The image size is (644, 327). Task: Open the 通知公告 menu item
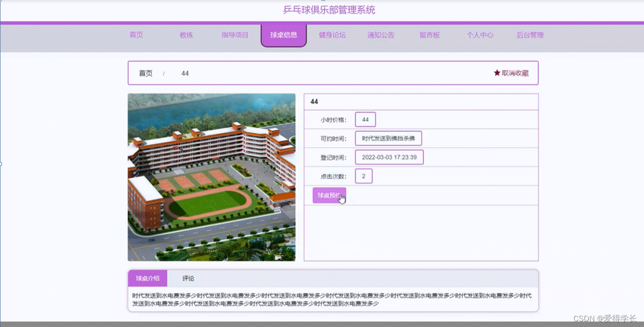[381, 35]
